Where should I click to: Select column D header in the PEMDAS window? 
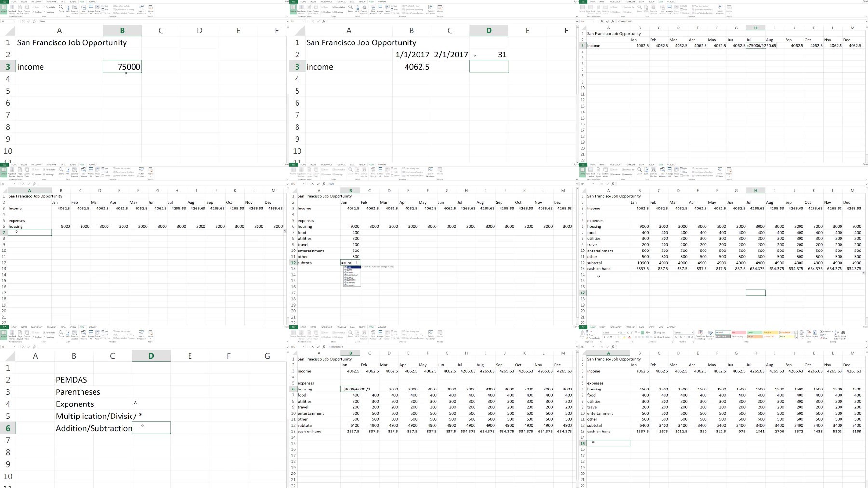click(x=151, y=356)
